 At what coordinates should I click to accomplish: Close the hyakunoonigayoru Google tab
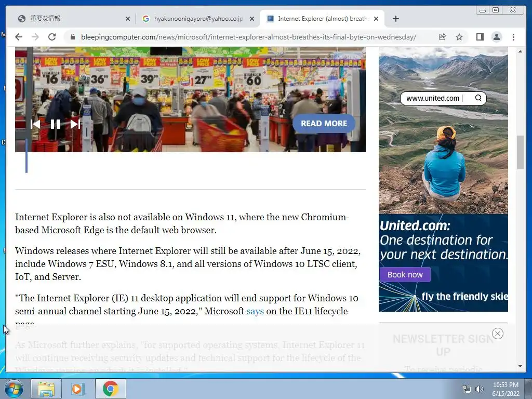pyautogui.click(x=252, y=19)
